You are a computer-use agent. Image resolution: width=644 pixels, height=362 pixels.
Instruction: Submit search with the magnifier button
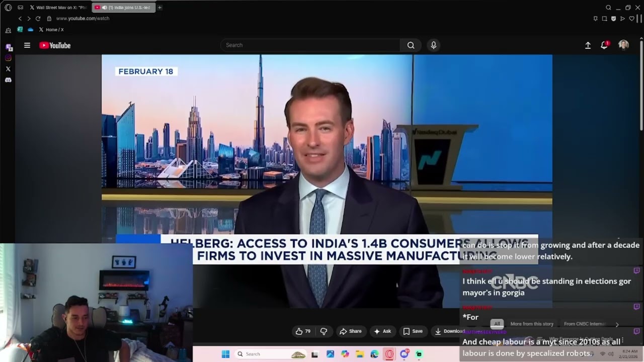pyautogui.click(x=411, y=45)
